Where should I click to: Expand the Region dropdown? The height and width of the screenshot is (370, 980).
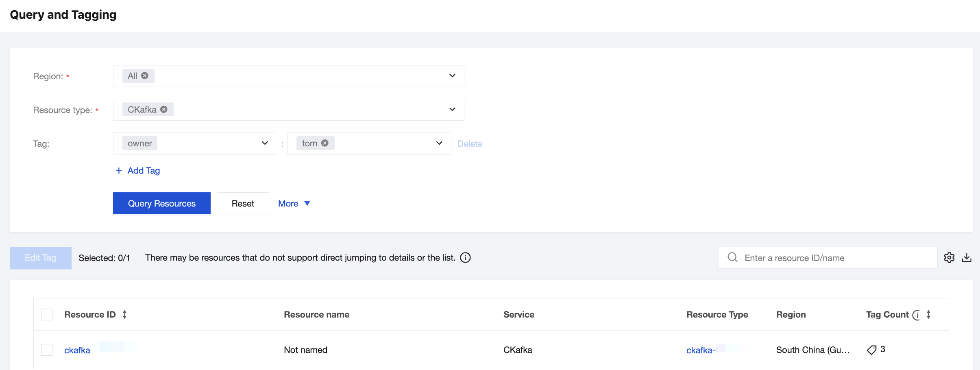pos(452,76)
